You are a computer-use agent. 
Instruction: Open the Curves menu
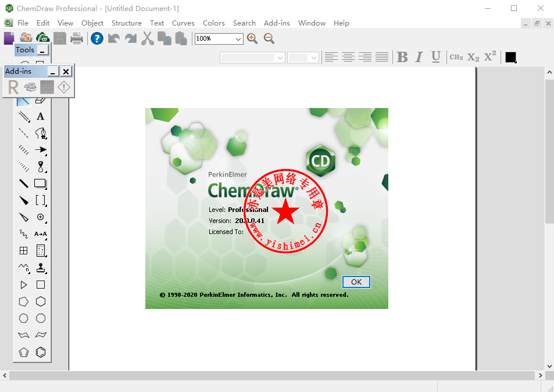183,23
